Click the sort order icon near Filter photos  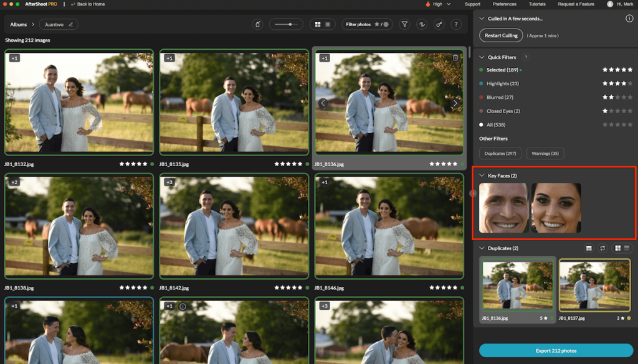click(422, 24)
